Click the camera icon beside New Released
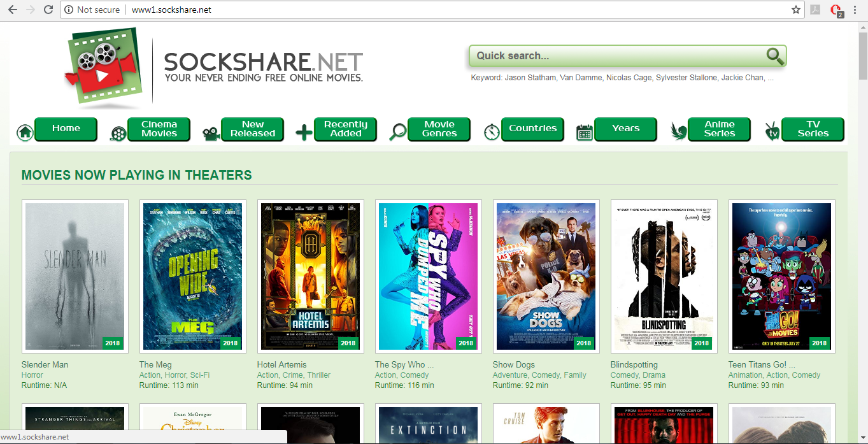This screenshot has height=444, width=868. point(211,133)
